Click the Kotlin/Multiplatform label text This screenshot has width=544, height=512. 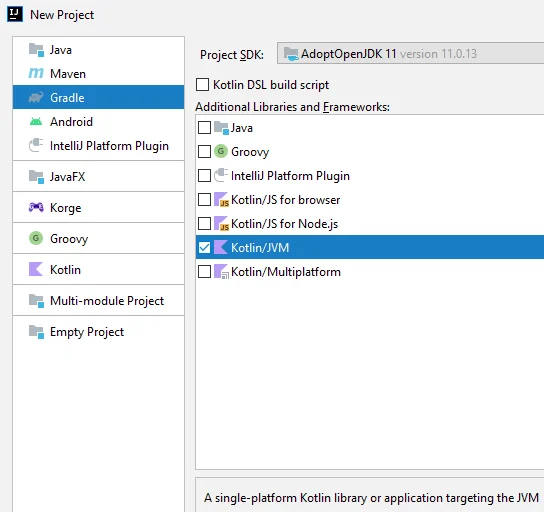point(286,272)
